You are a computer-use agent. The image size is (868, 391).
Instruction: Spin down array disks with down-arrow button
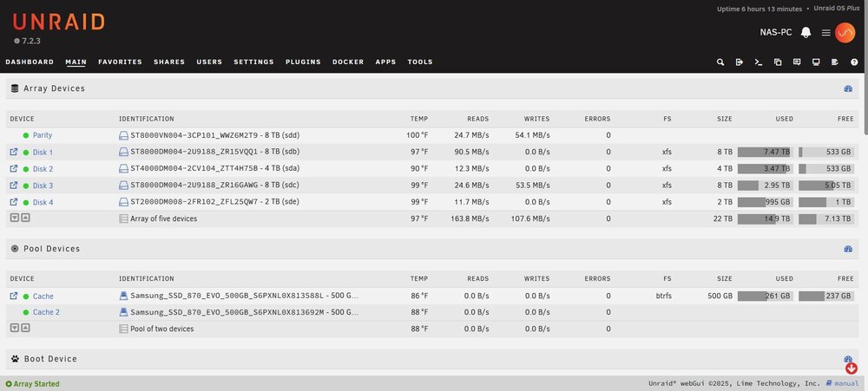click(15, 218)
